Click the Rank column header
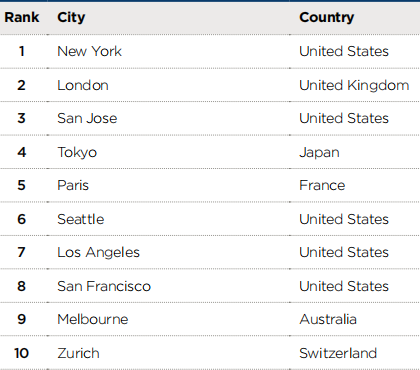The height and width of the screenshot is (370, 420). click(x=22, y=17)
